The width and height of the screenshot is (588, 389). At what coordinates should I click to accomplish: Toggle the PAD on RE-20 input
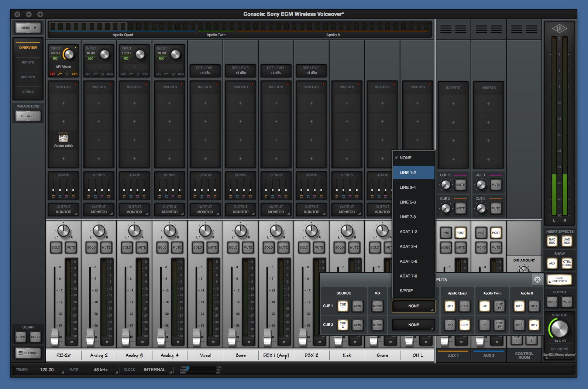pos(75,74)
